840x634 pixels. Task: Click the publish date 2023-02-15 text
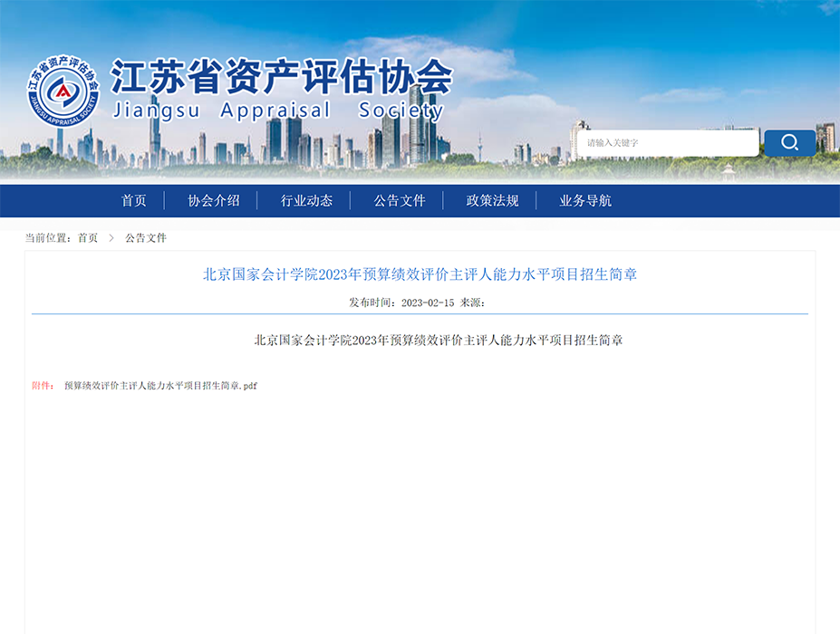[x=428, y=303]
